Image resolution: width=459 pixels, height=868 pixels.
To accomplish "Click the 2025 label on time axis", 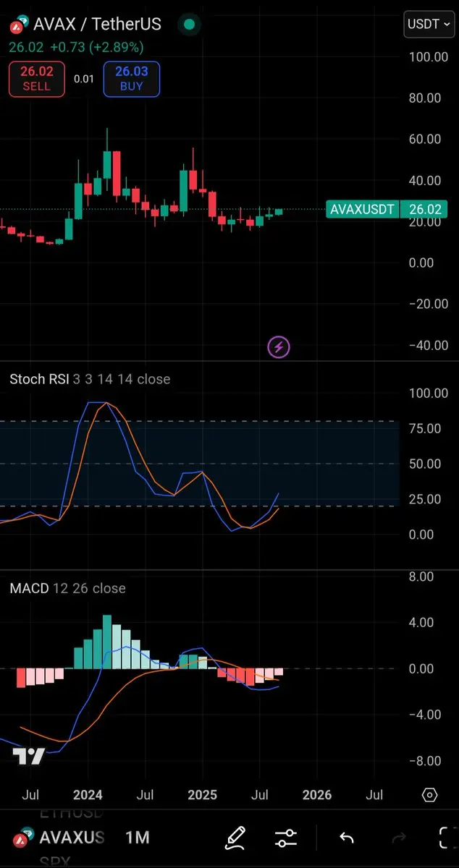I will (x=202, y=795).
